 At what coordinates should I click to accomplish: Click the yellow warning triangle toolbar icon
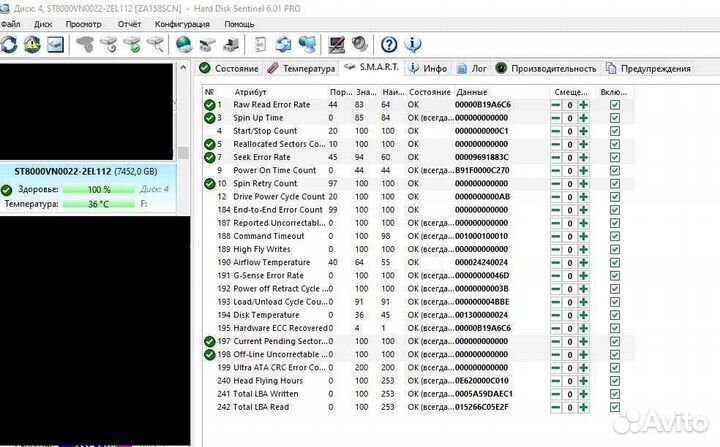(32, 45)
